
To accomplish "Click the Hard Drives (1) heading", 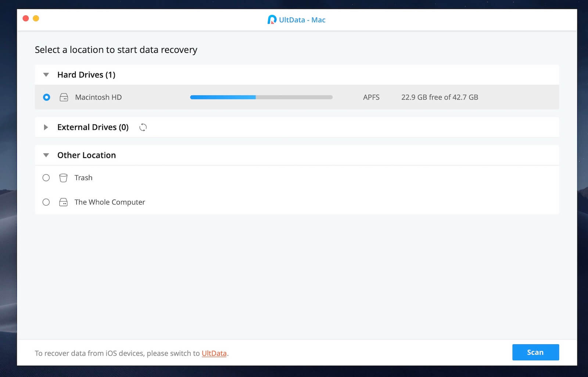I will click(86, 75).
